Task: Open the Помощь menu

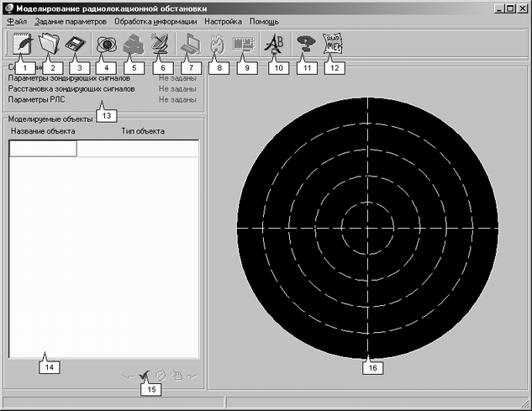Action: pos(264,20)
